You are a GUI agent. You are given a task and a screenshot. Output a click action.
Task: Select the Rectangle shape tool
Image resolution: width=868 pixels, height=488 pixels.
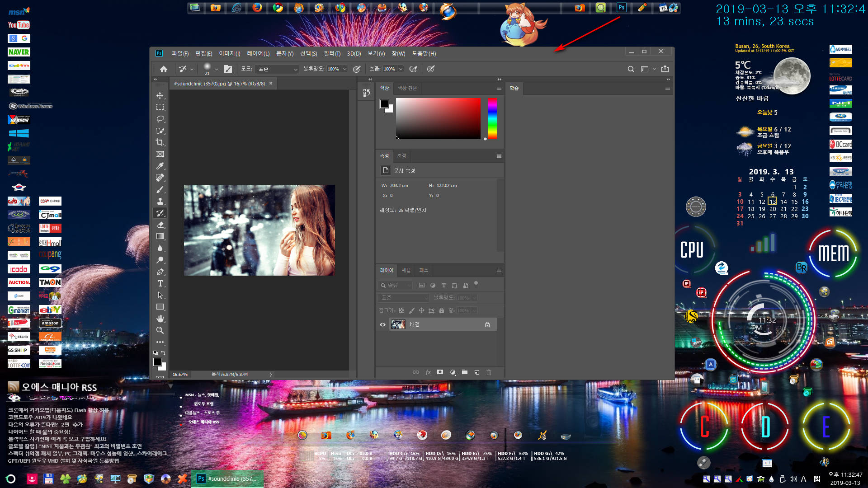[160, 307]
